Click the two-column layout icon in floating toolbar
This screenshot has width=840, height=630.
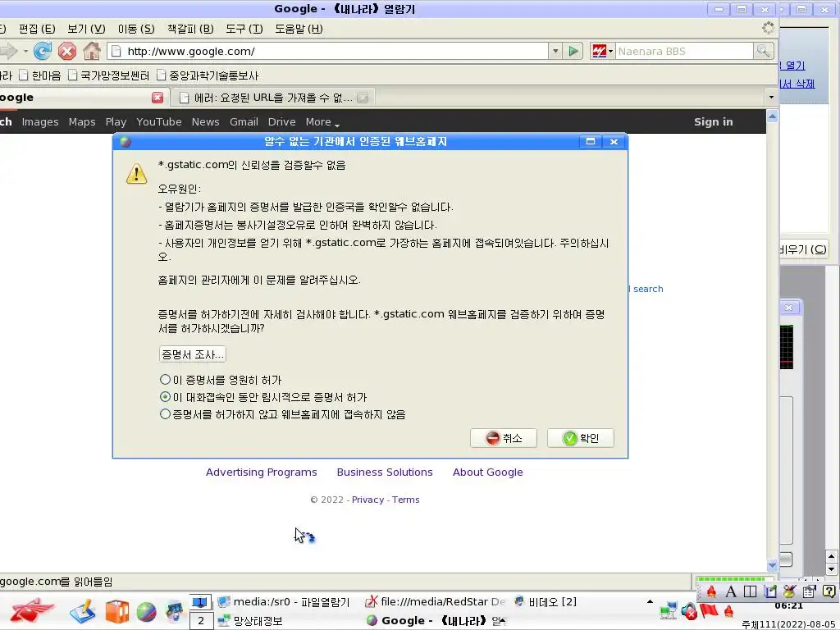(750, 591)
